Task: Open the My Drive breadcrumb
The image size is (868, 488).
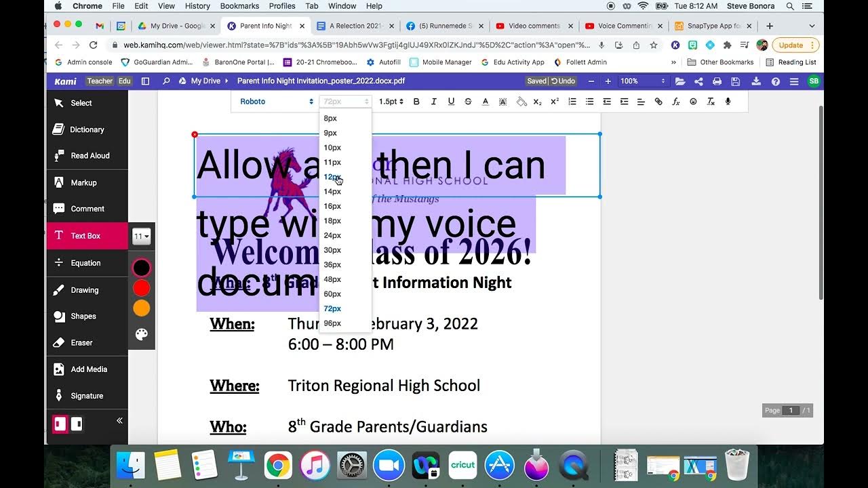Action: click(205, 81)
